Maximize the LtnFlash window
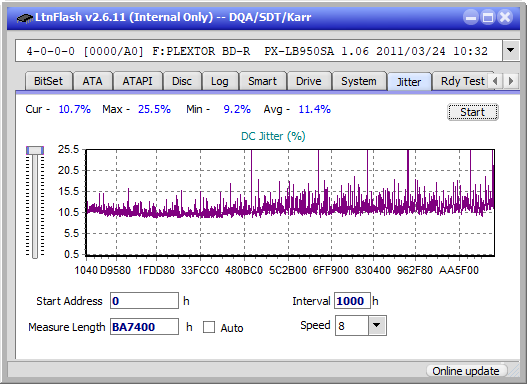The image size is (527, 384). 488,17
